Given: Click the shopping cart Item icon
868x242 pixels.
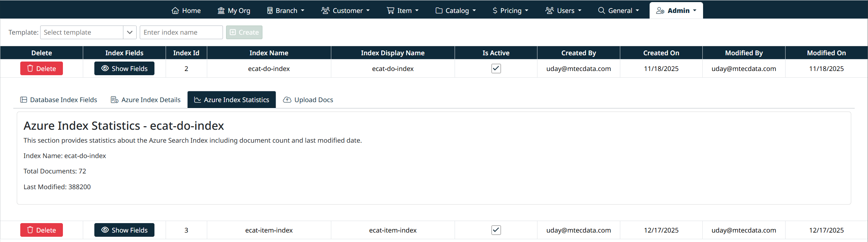Looking at the screenshot, I should coord(390,10).
